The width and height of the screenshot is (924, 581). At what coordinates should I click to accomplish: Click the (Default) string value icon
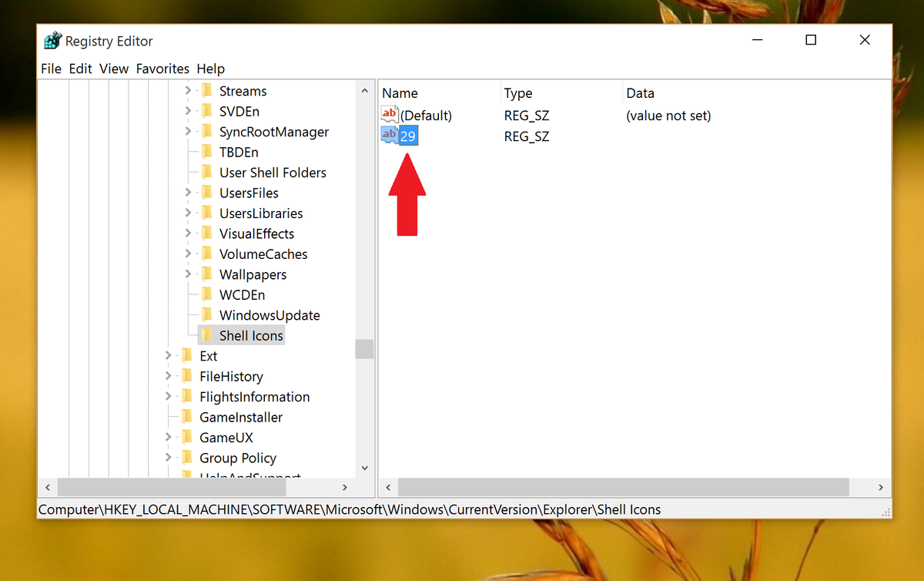[x=390, y=115]
